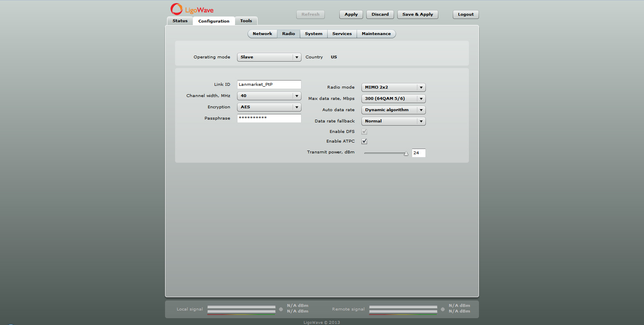
Task: Open the Operating mode dropdown
Action: click(x=269, y=57)
